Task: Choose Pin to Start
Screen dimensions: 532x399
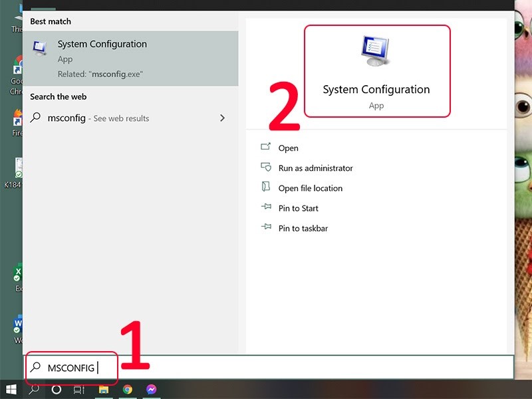Action: pos(298,208)
